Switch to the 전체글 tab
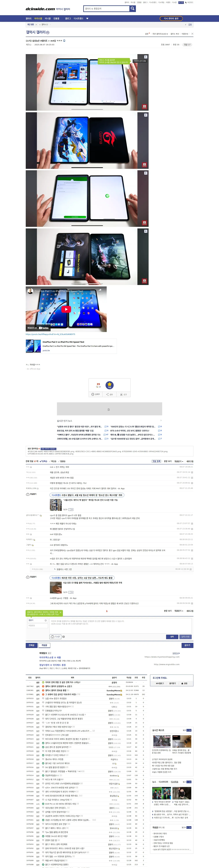219x868 pixels. point(31,645)
